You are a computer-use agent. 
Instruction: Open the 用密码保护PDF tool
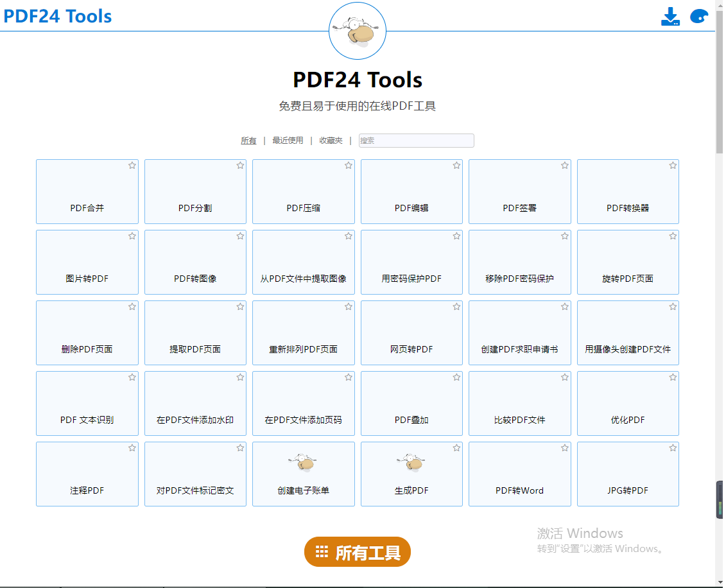click(411, 262)
